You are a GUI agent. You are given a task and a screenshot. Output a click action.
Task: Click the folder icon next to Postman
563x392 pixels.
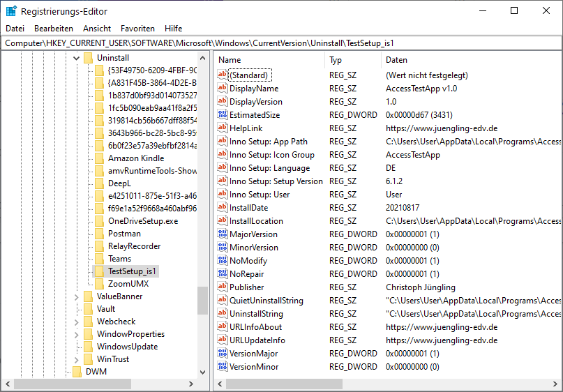pos(100,234)
